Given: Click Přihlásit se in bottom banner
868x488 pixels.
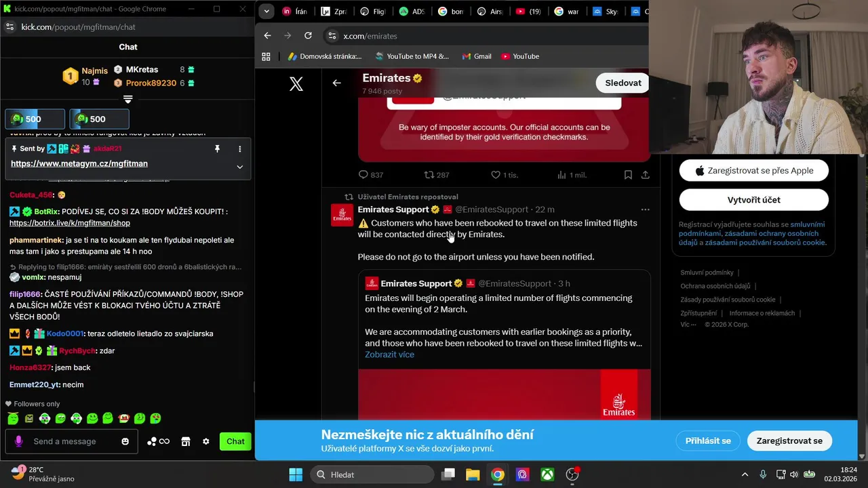Looking at the screenshot, I should click(708, 441).
